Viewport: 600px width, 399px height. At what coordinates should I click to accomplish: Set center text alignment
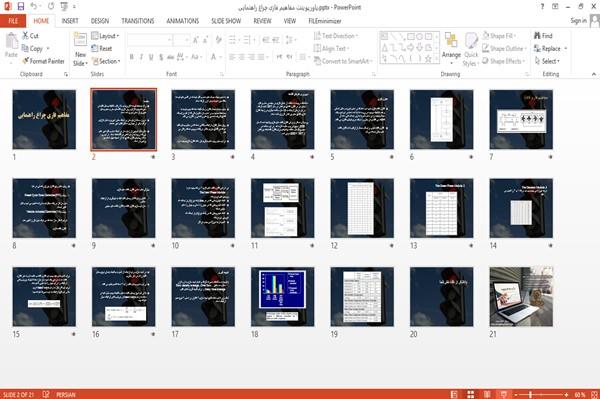[242, 57]
